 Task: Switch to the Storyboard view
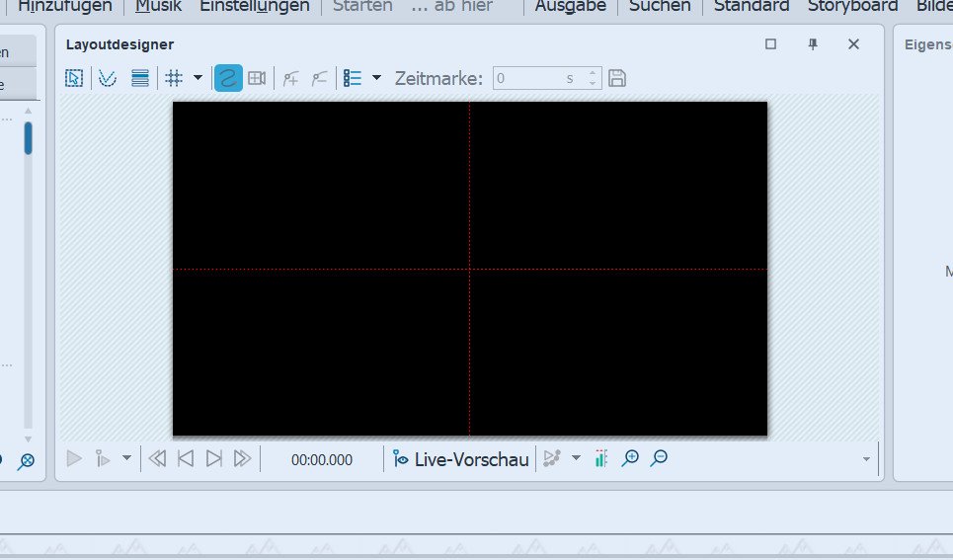[852, 6]
